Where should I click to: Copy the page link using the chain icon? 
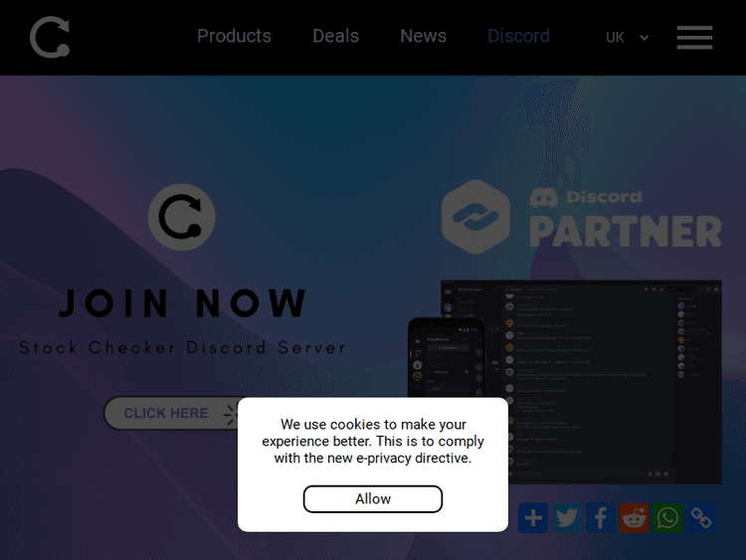[701, 517]
